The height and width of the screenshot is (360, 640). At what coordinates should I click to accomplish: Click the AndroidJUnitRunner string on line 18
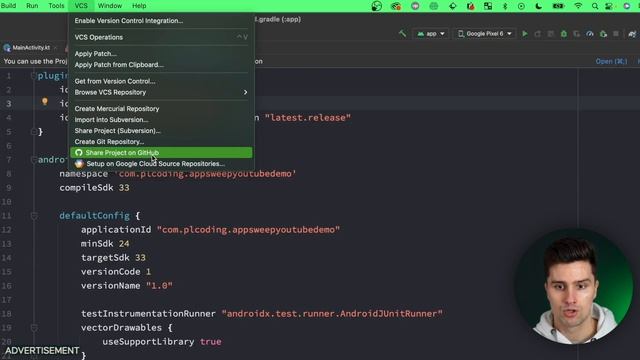pos(332,314)
